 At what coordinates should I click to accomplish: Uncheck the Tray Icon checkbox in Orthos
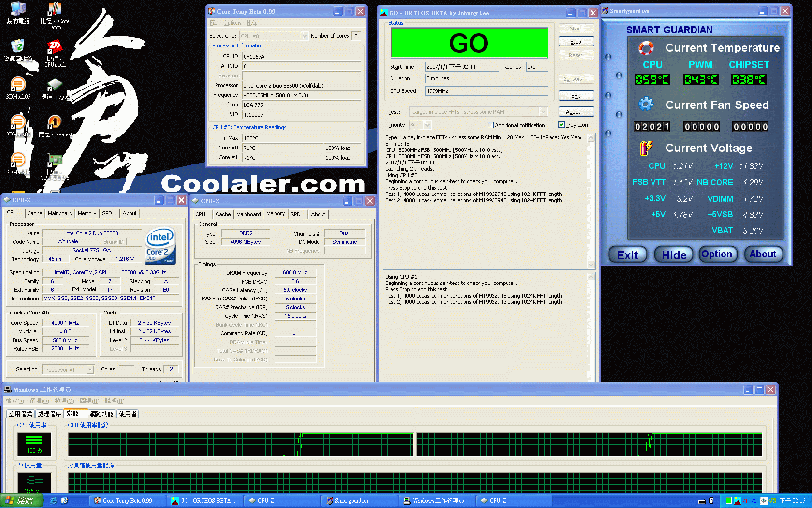[x=561, y=125]
